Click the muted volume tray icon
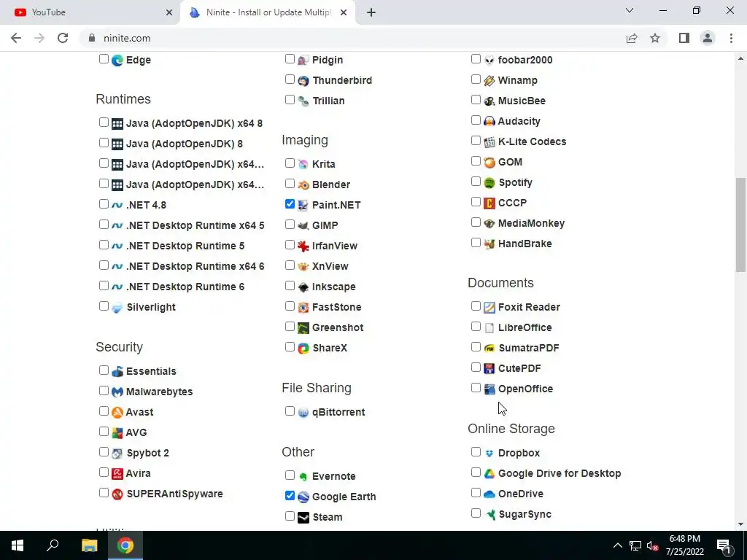This screenshot has height=560, width=747. tap(653, 545)
